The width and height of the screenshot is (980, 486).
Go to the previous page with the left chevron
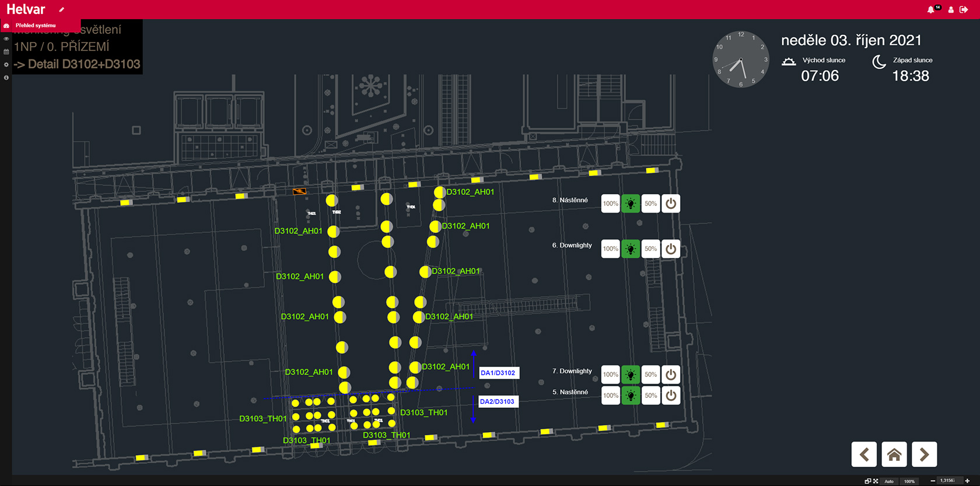pyautogui.click(x=864, y=454)
